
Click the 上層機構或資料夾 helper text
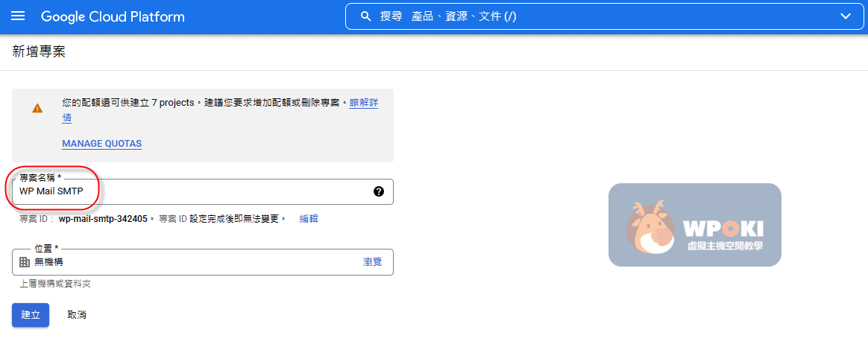pyautogui.click(x=55, y=284)
